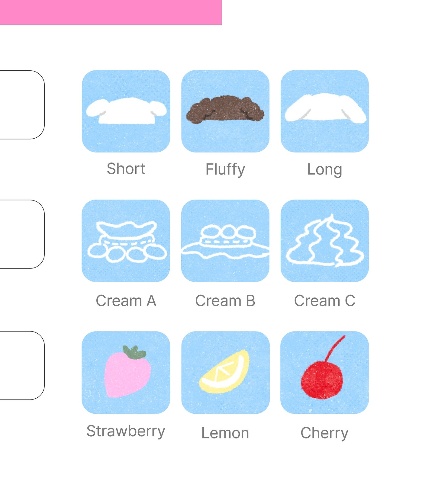Image resolution: width=435 pixels, height=504 pixels.
Task: Click the empty outlined box beside Cream row
Action: click(22, 234)
